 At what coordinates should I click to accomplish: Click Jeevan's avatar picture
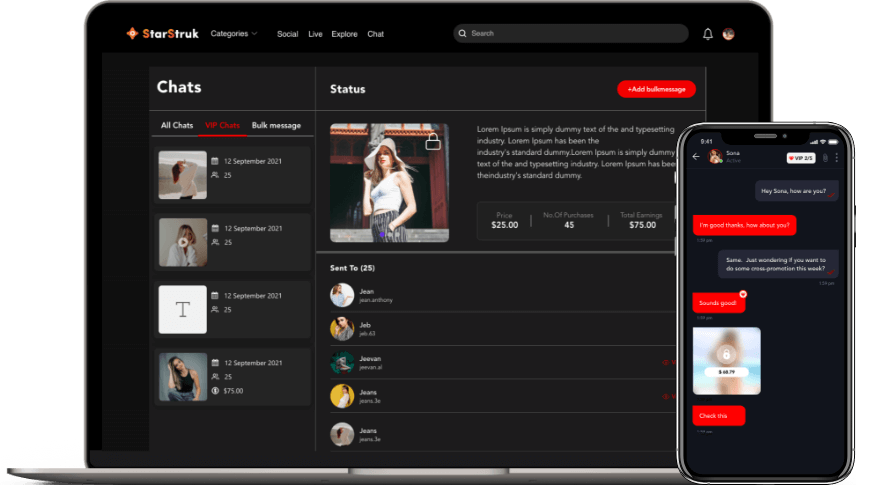point(342,362)
